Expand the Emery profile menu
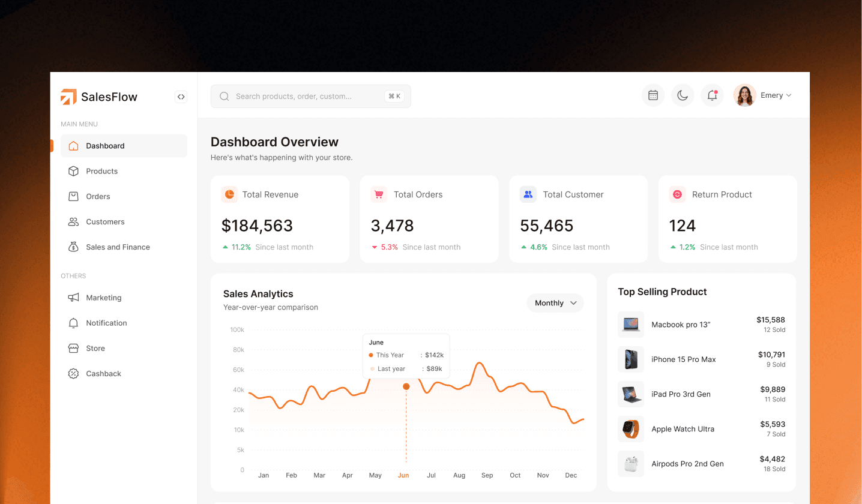The width and height of the screenshot is (862, 504). click(775, 95)
